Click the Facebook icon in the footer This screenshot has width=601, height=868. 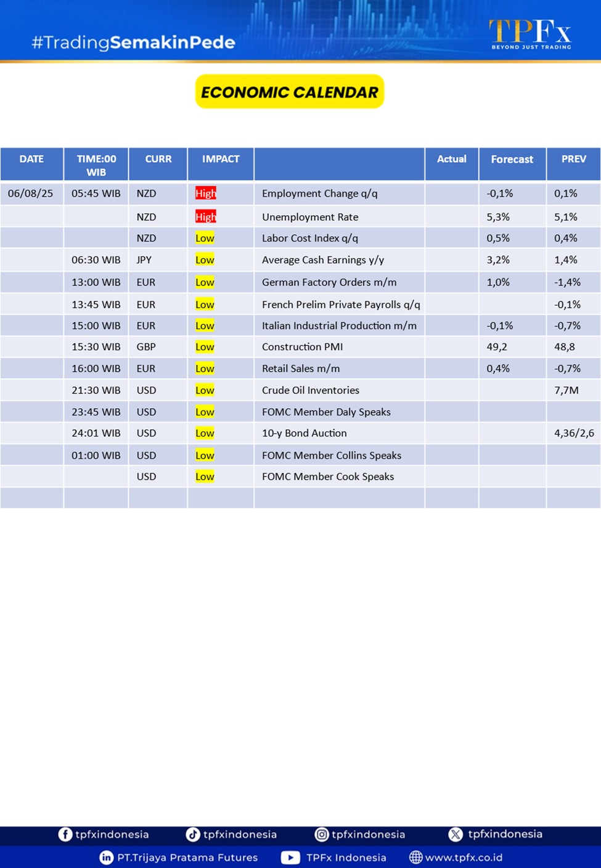coord(65,834)
